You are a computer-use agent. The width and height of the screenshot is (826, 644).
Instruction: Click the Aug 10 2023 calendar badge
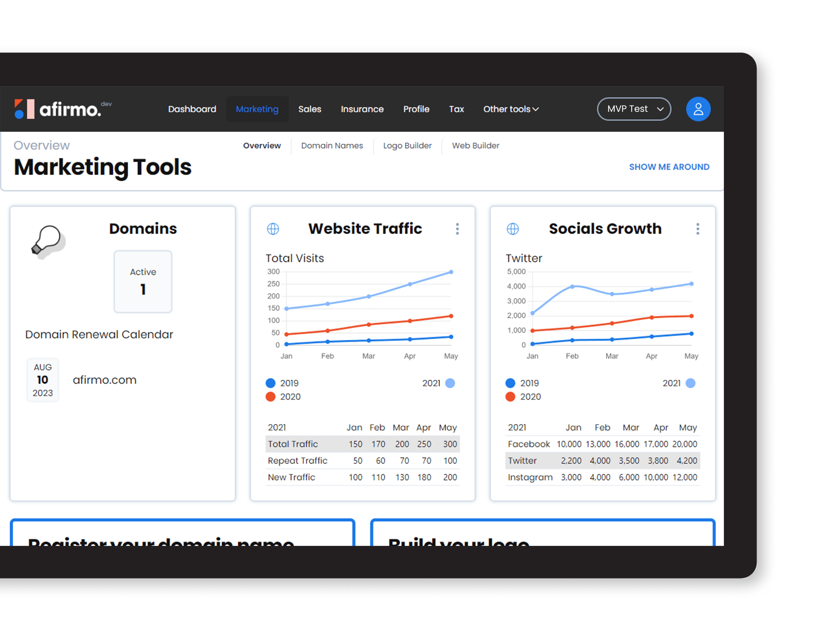(43, 380)
